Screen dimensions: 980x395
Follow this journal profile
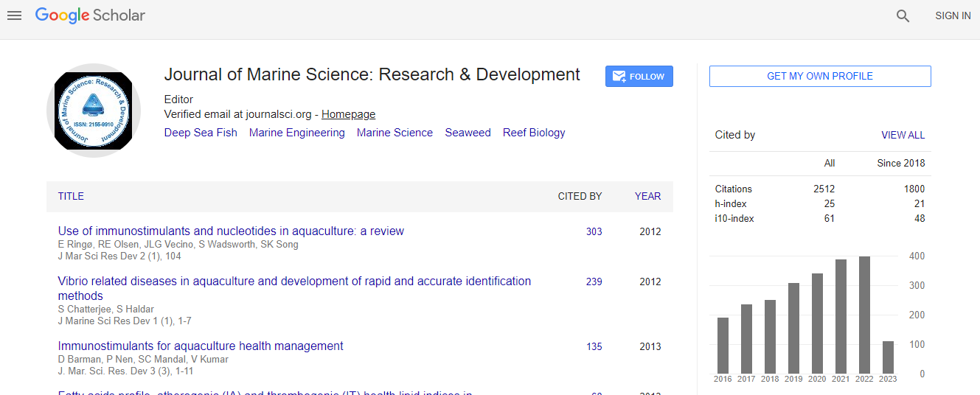coord(639,77)
